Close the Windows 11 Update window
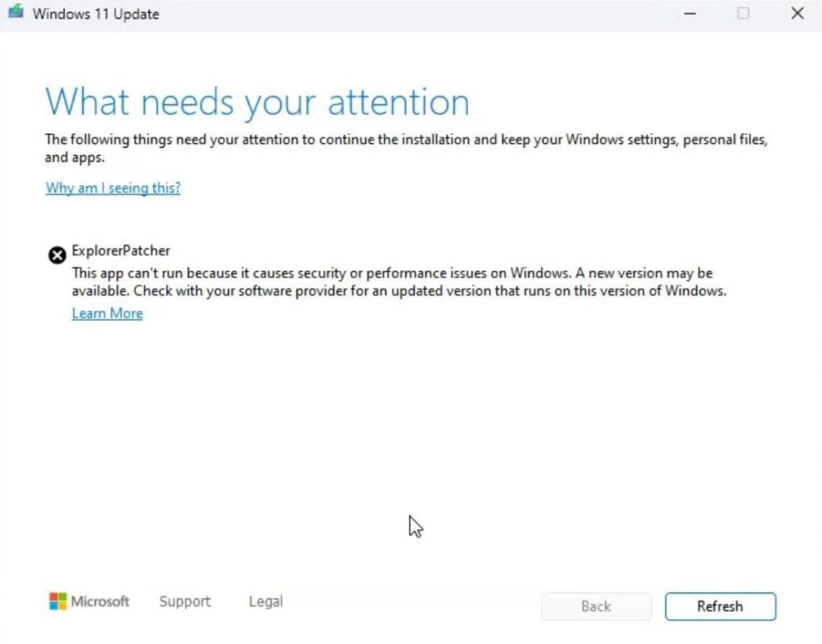Viewport: 822px width, 644px height. point(797,14)
